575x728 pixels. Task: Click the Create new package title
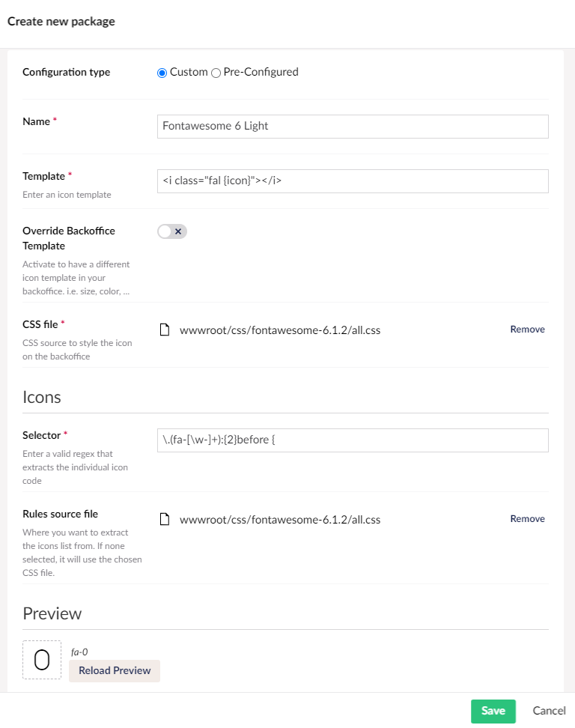tap(61, 22)
